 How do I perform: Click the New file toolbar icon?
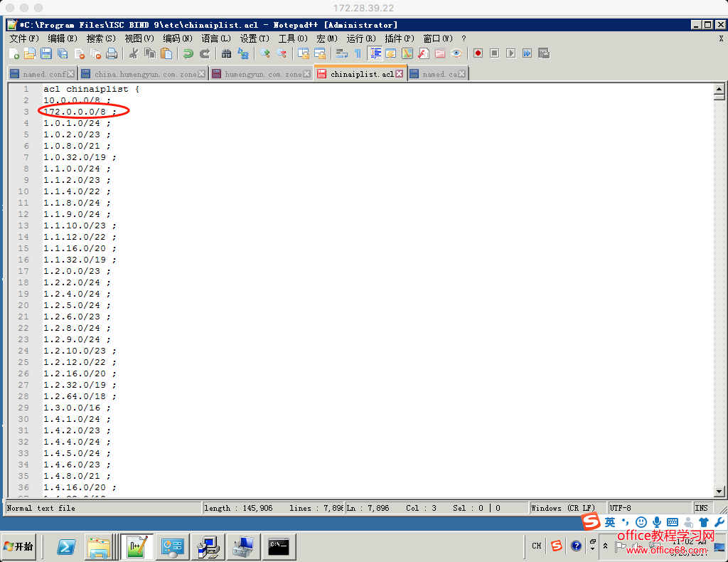[14, 53]
